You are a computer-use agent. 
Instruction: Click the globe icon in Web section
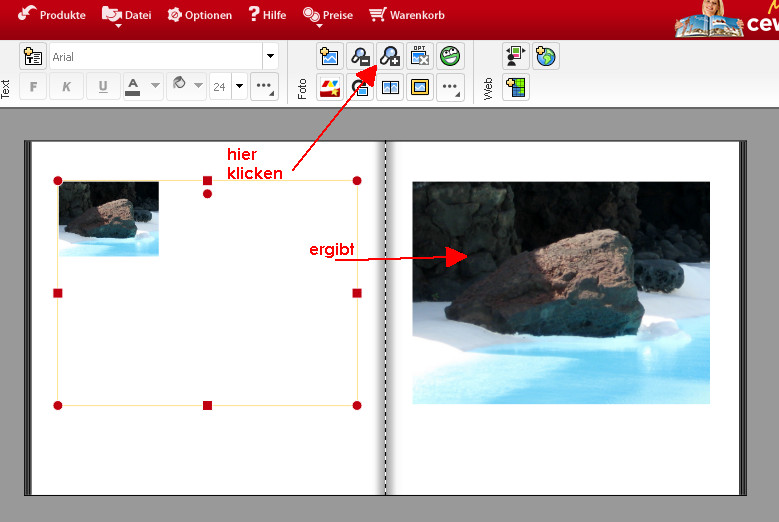click(545, 57)
